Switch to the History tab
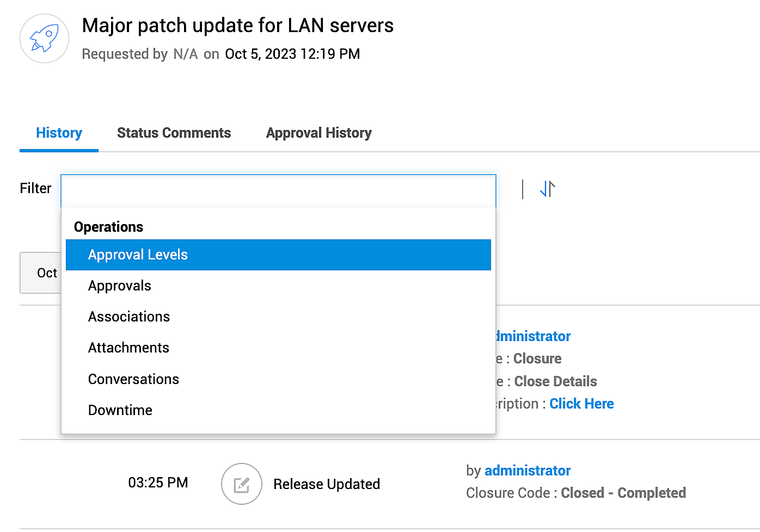 pos(59,133)
